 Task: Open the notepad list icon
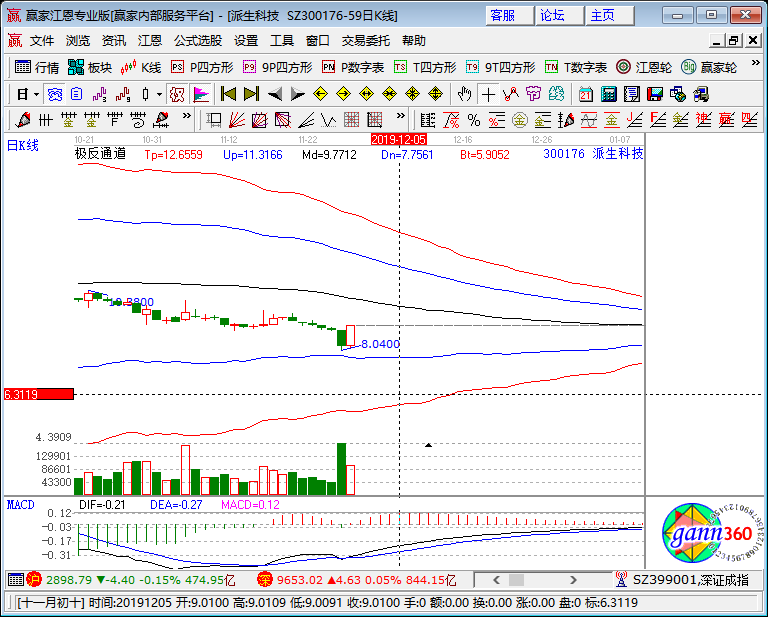(632, 94)
